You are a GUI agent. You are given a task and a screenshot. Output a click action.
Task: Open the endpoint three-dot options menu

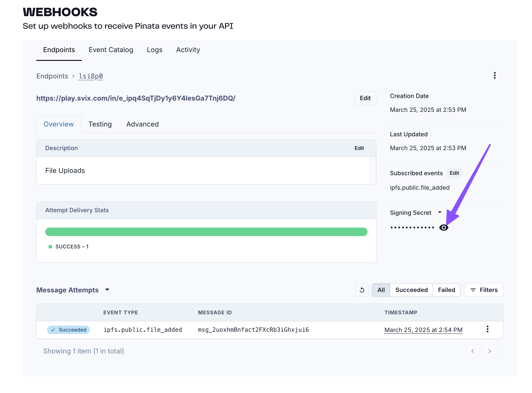(x=494, y=75)
